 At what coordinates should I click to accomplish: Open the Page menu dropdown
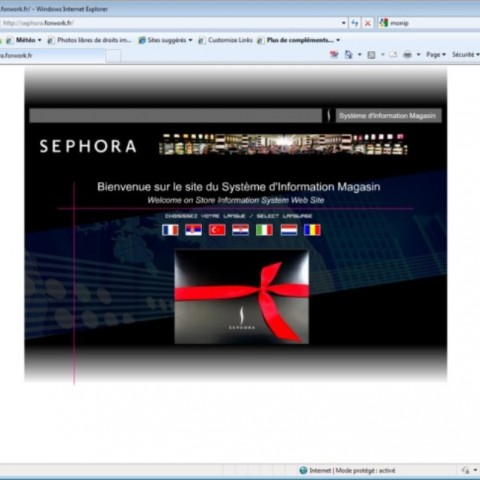pos(436,55)
